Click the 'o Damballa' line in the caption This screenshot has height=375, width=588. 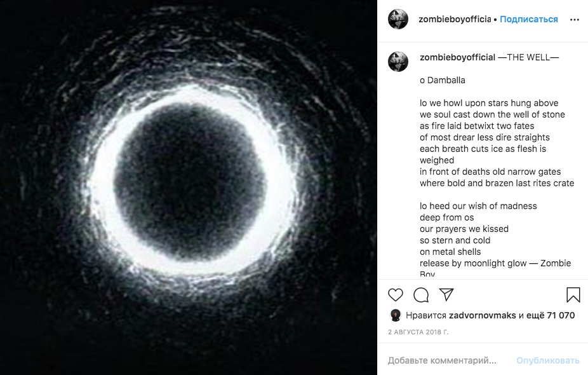click(x=443, y=80)
